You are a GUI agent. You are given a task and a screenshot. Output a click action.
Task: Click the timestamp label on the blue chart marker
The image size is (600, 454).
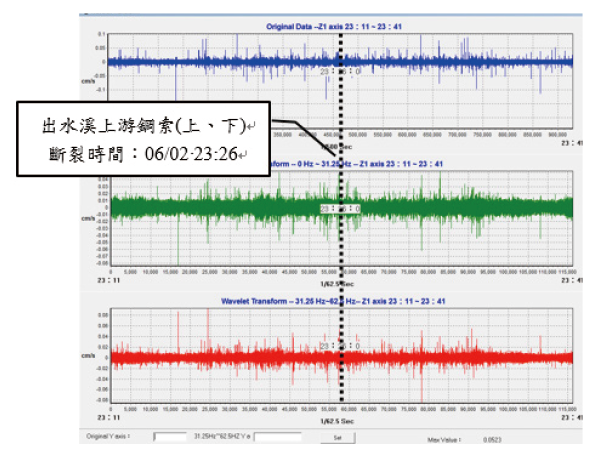pos(333,72)
